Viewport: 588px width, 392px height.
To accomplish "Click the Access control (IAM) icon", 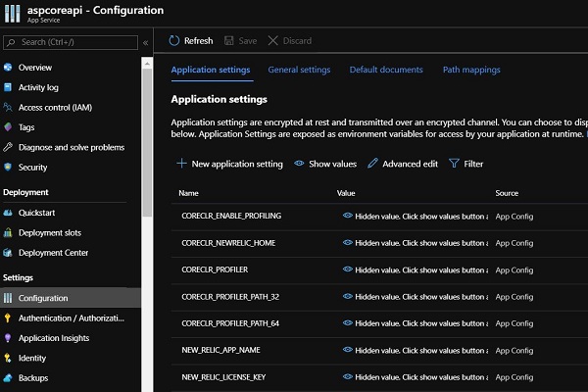I will tap(8, 108).
